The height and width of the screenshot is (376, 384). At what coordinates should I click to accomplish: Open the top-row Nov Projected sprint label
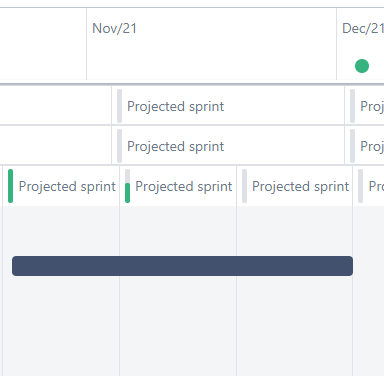[x=175, y=107]
